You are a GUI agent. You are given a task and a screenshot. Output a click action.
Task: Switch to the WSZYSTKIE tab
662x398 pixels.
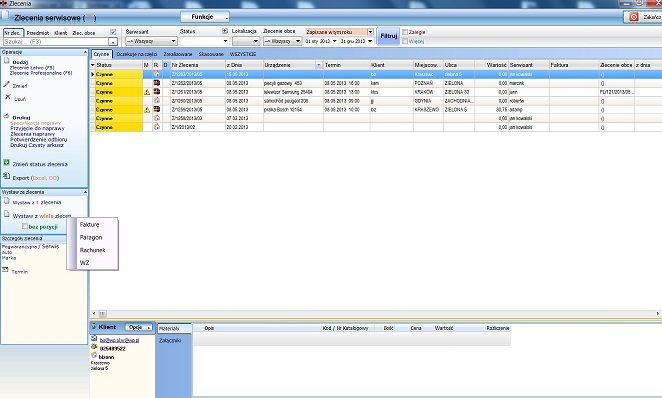coord(243,54)
